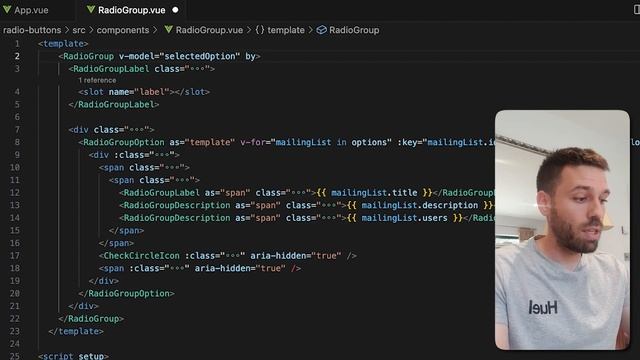Expand folded class on span line 10
640x360 pixels.
pyautogui.click(x=172, y=168)
